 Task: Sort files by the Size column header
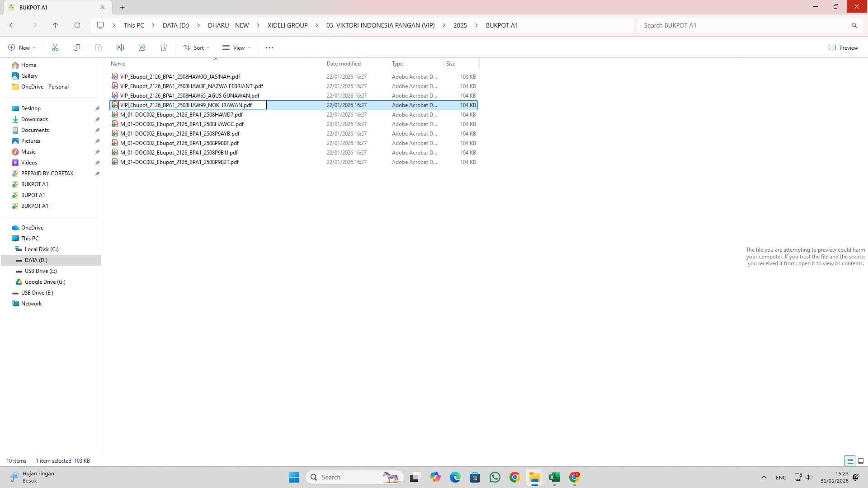tap(451, 63)
